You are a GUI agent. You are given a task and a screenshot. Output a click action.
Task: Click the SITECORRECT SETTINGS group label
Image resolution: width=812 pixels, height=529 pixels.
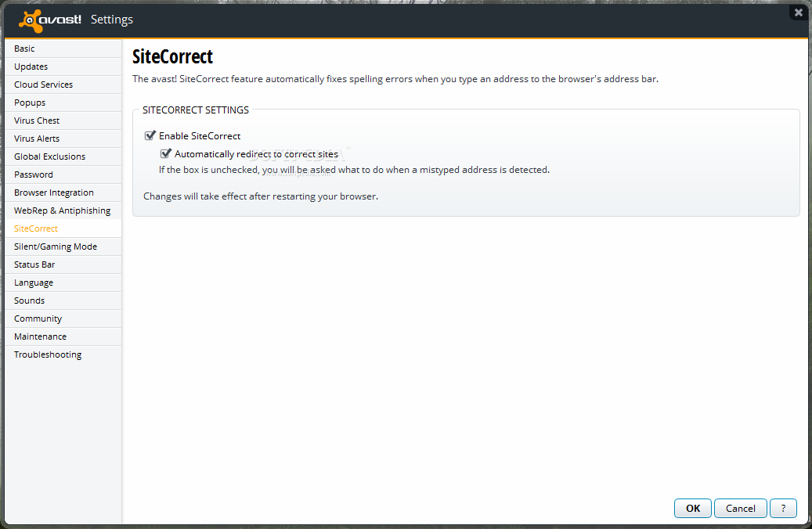click(x=196, y=110)
